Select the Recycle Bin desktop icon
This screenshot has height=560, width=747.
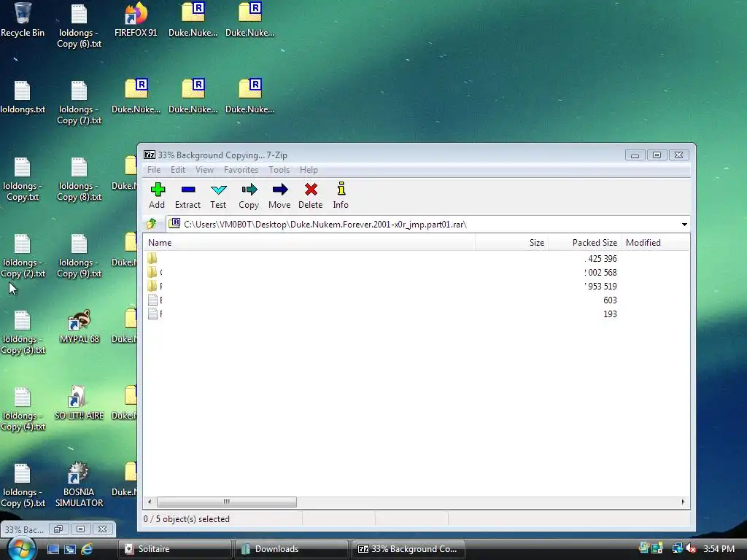pyautogui.click(x=23, y=20)
